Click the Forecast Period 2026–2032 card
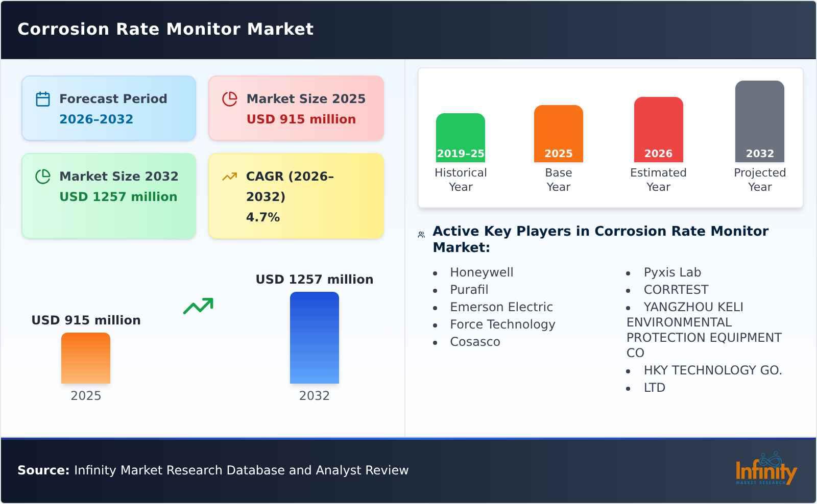This screenshot has height=504, width=817. [108, 108]
